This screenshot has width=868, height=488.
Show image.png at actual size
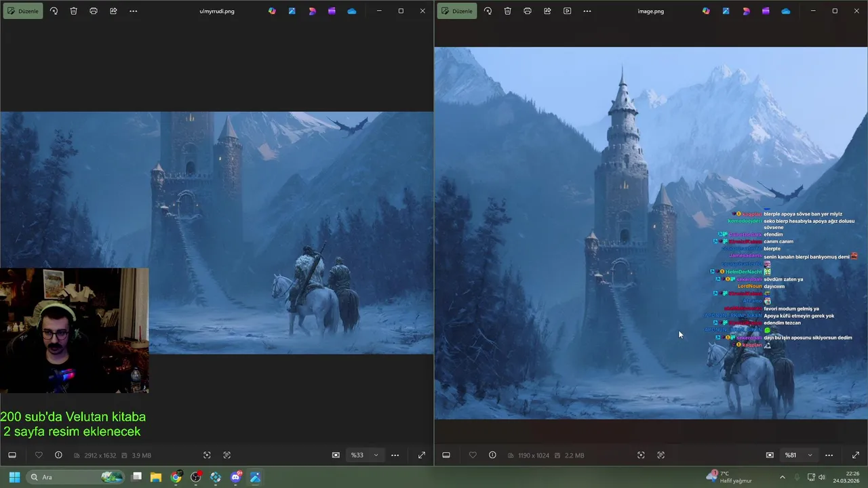click(660, 455)
